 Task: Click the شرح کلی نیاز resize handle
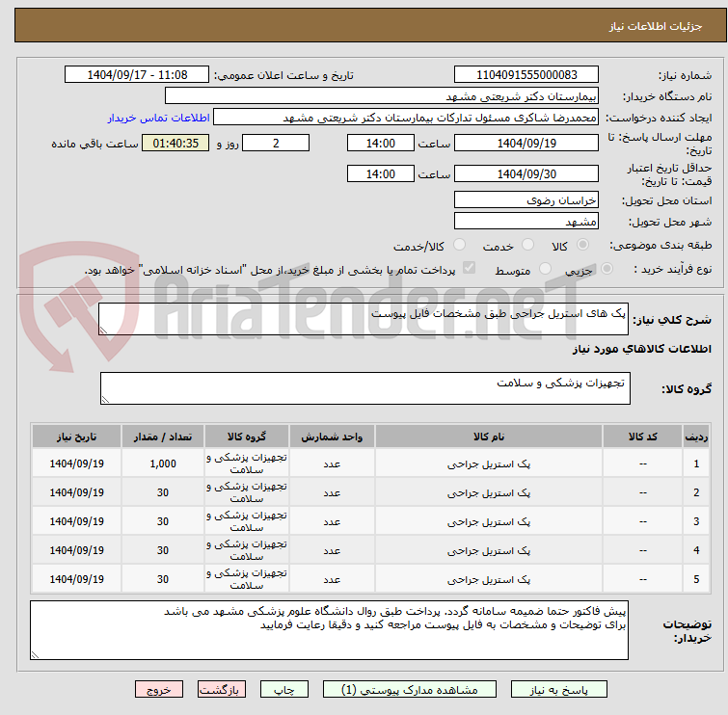click(103, 330)
